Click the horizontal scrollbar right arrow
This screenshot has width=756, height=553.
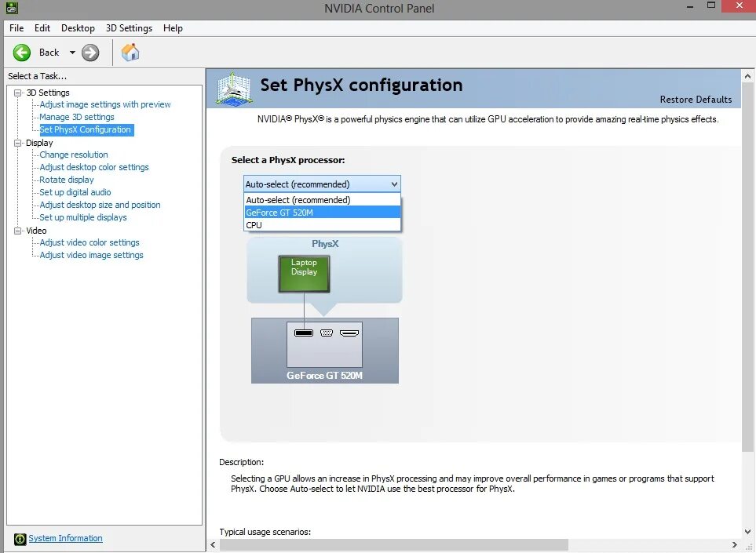[734, 545]
